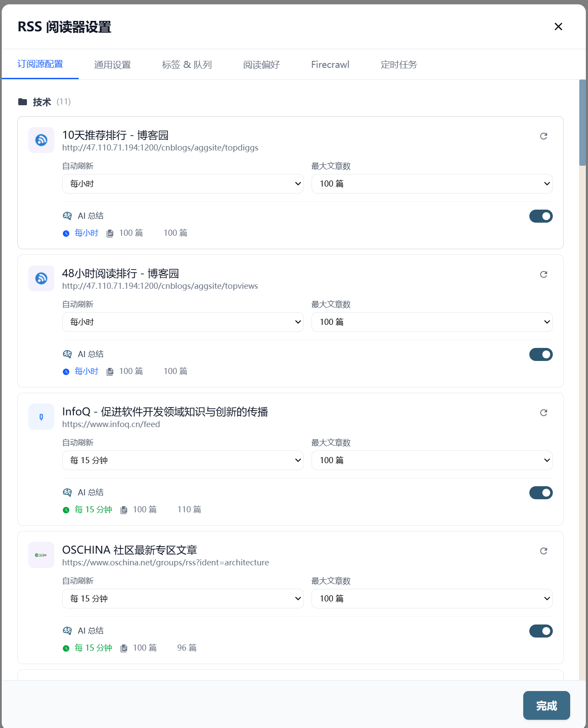Click the OSCHINA feed logo icon
The image size is (588, 728).
(41, 555)
